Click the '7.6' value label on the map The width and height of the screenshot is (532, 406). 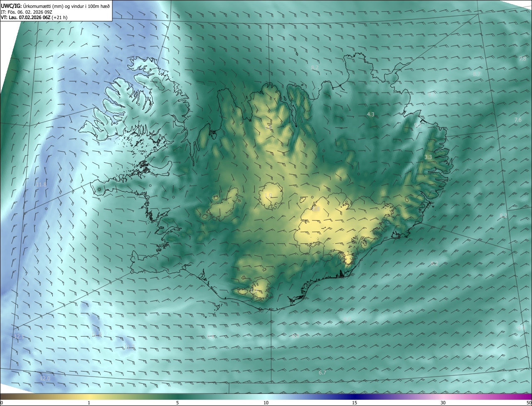pyautogui.click(x=518, y=120)
